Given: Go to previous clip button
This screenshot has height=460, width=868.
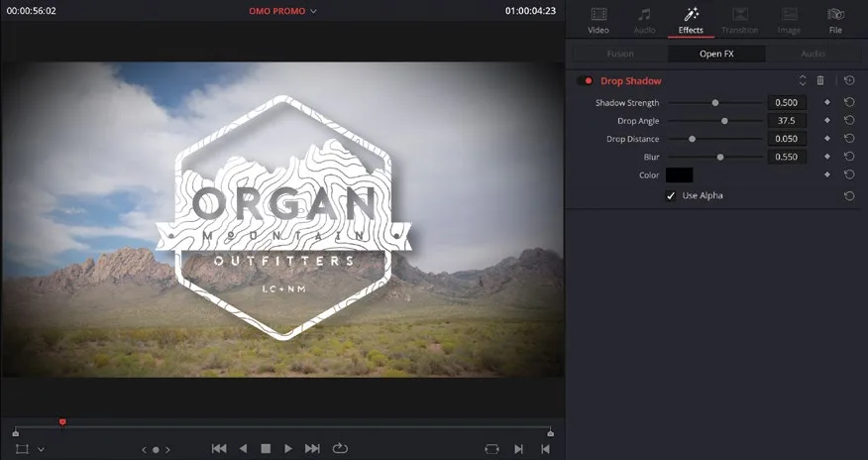Looking at the screenshot, I should coord(545,449).
